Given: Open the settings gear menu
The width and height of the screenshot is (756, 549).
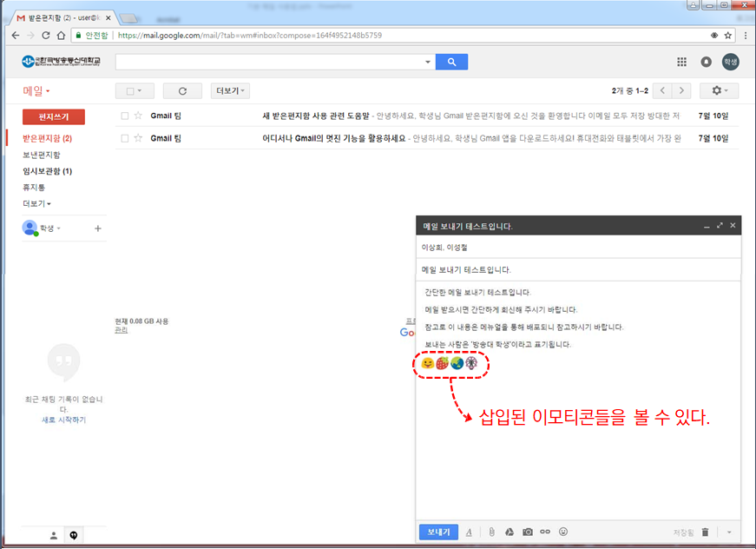Looking at the screenshot, I should click(719, 90).
